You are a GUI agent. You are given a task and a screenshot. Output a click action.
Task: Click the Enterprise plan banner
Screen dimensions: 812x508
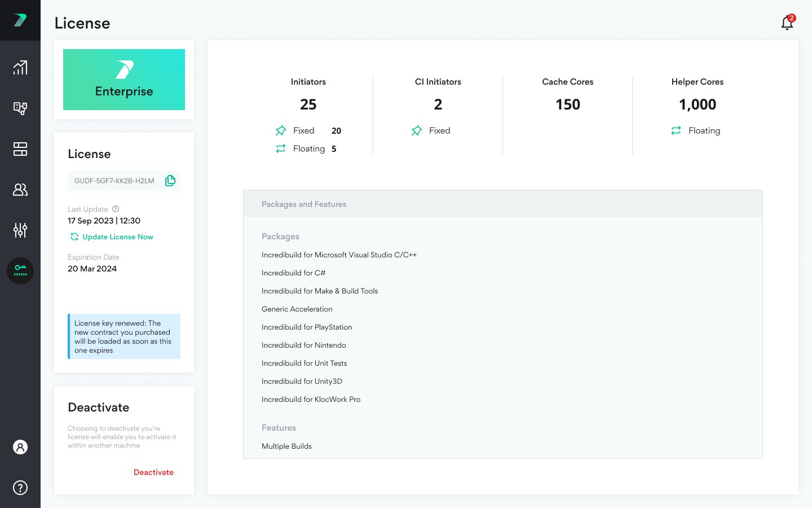coord(124,80)
